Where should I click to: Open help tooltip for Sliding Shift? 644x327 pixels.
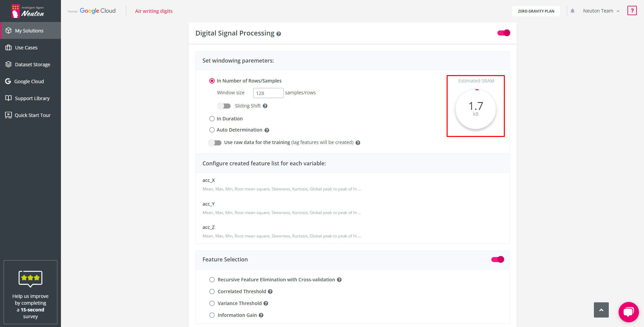coord(265,106)
